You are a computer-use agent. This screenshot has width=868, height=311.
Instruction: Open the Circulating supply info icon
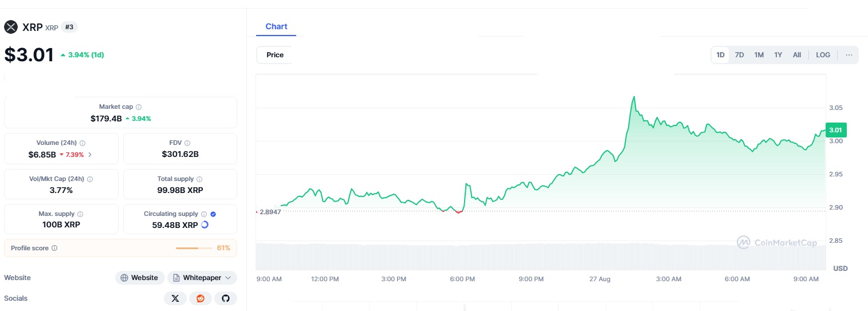click(x=204, y=214)
